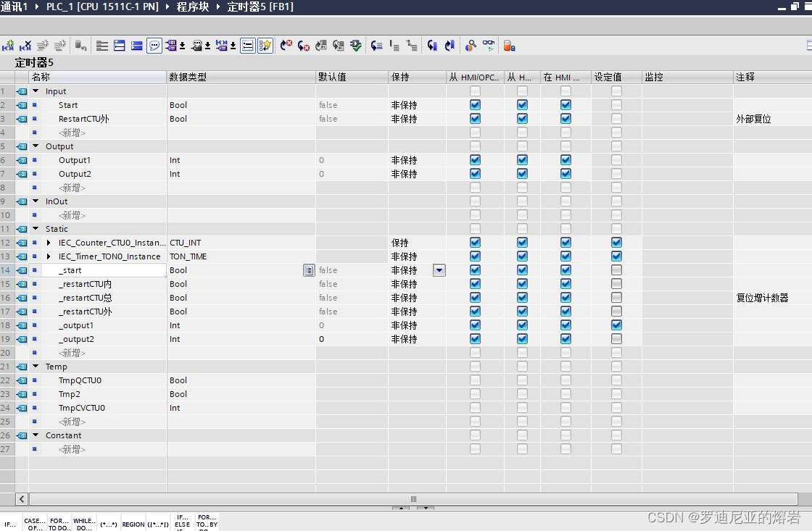Click the go-to-next blue bookmark arrow icon
812x531 pixels.
click(449, 46)
